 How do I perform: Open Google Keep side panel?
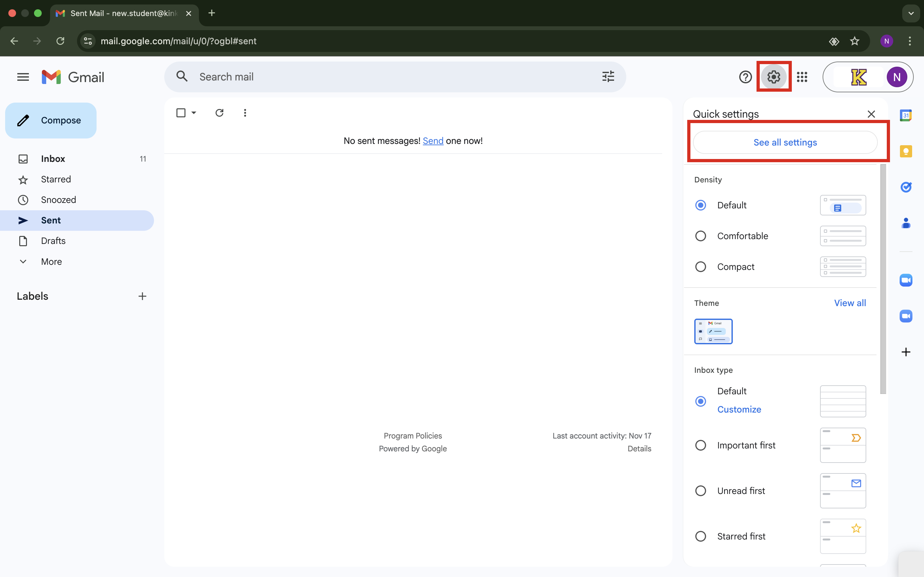(x=906, y=152)
